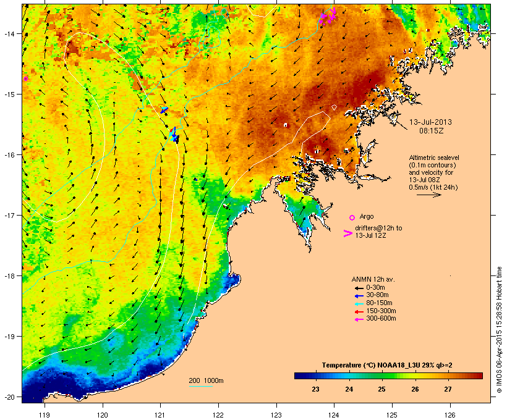507x420 pixels.
Task: Click the '150-300m' depth label
Action: pos(381,311)
